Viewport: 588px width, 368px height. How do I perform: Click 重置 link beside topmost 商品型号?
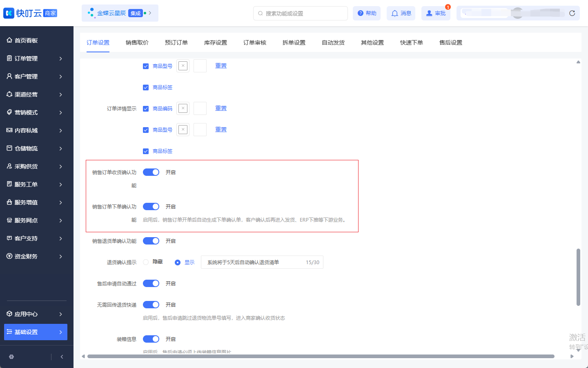(x=221, y=66)
